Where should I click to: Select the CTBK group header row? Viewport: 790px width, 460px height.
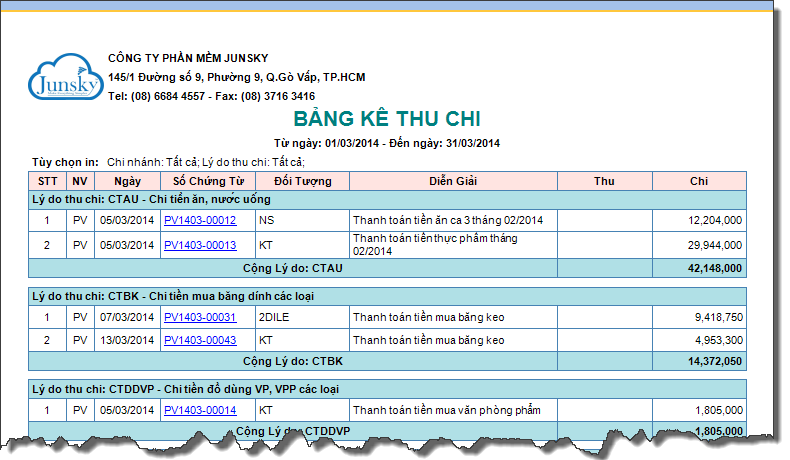(x=388, y=297)
